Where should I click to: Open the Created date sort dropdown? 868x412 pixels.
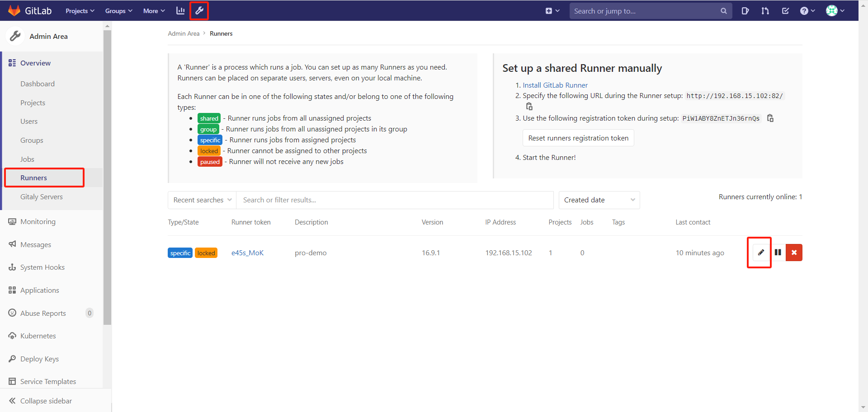[599, 200]
